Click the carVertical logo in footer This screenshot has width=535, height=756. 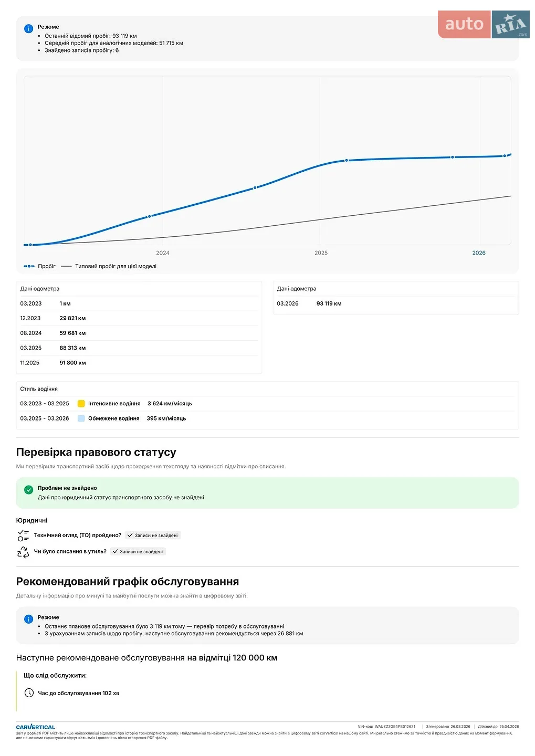tap(36, 727)
